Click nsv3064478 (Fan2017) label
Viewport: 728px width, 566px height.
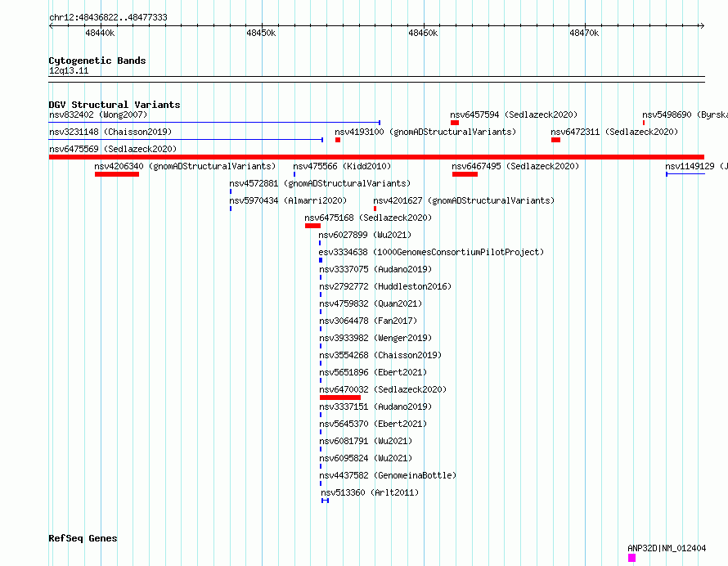[368, 321]
